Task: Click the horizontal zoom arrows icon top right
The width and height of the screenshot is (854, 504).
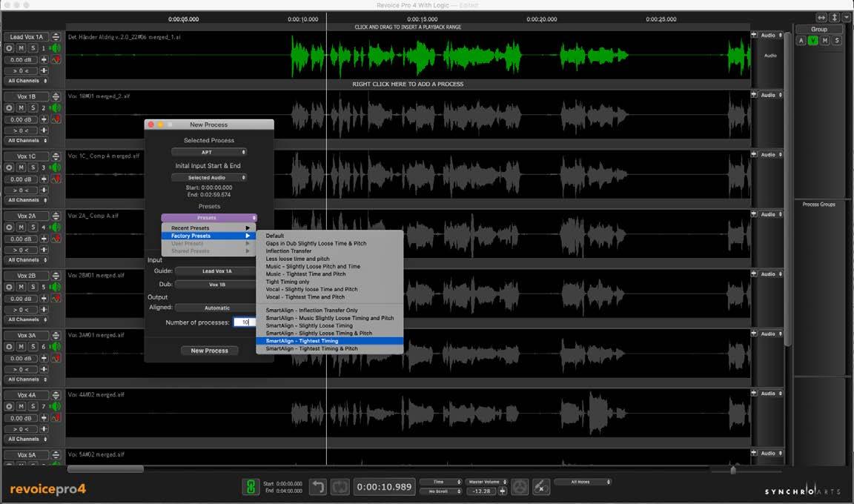Action: (821, 18)
